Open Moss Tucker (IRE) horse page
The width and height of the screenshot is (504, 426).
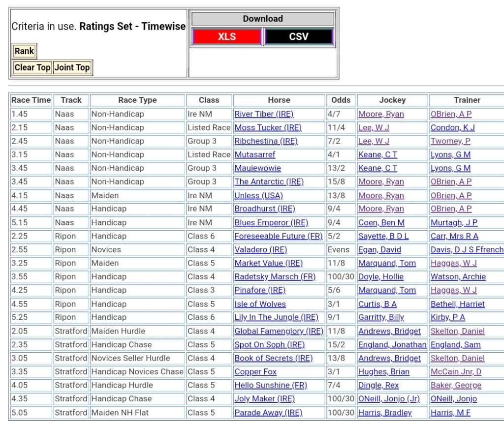tap(268, 127)
